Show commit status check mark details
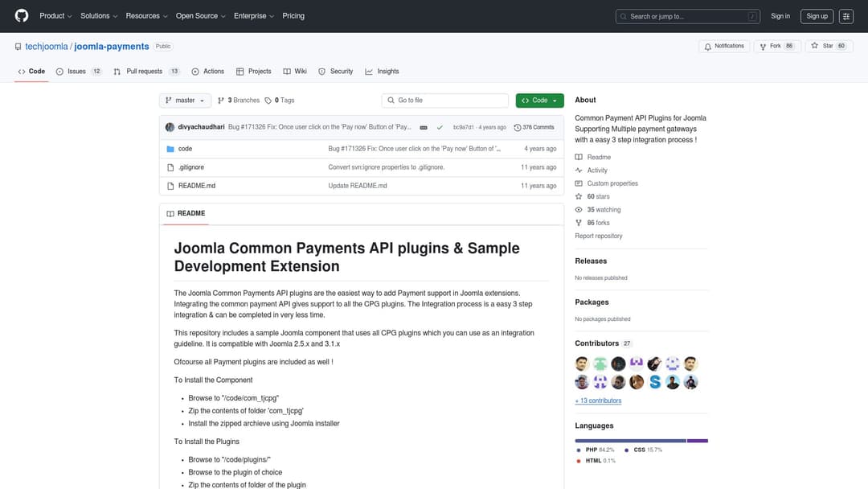Image resolution: width=868 pixels, height=489 pixels. click(x=440, y=127)
